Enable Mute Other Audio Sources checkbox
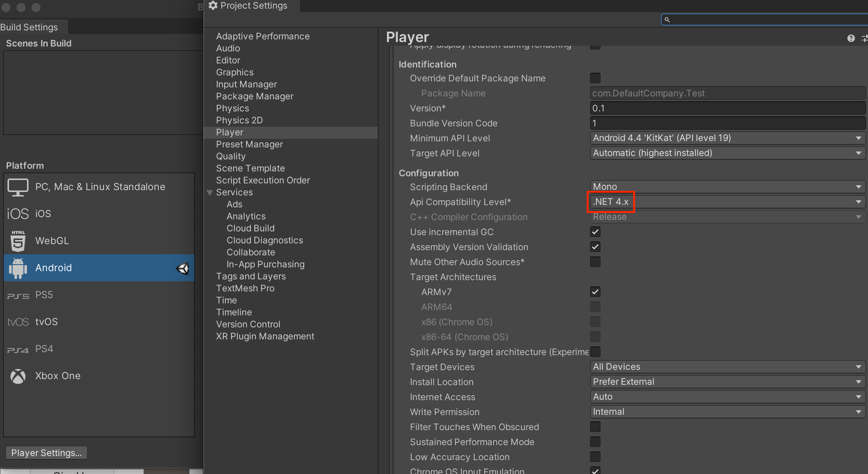 pyautogui.click(x=595, y=262)
